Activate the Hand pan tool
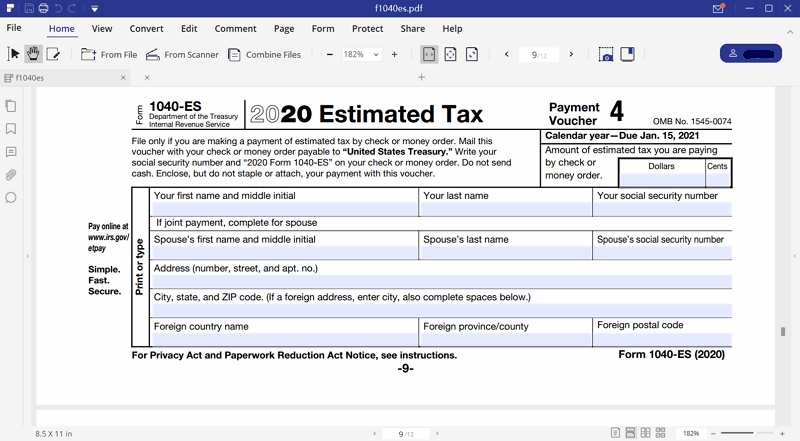Image resolution: width=800 pixels, height=441 pixels. tap(33, 54)
